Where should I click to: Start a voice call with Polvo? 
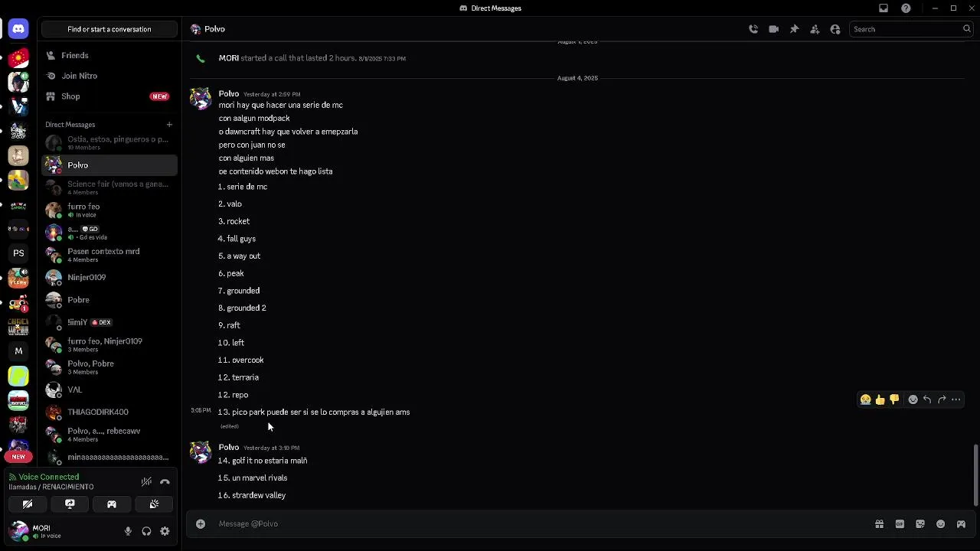[753, 29]
